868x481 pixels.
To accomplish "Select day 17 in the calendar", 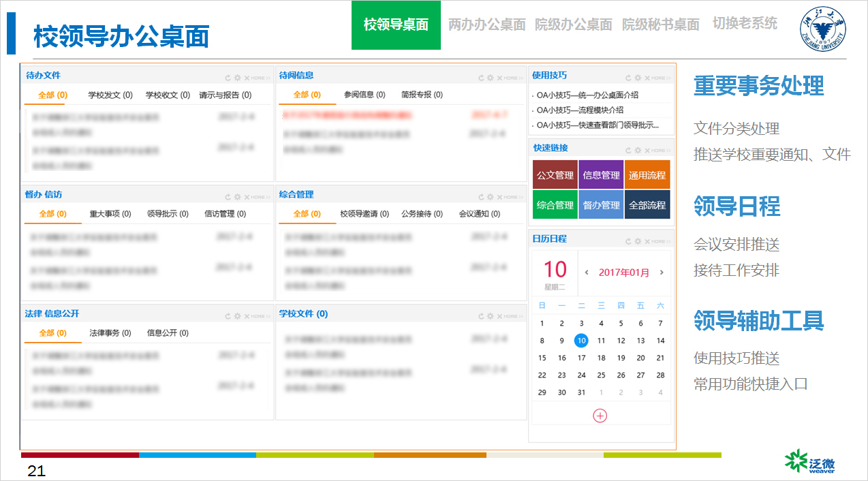I will (581, 358).
